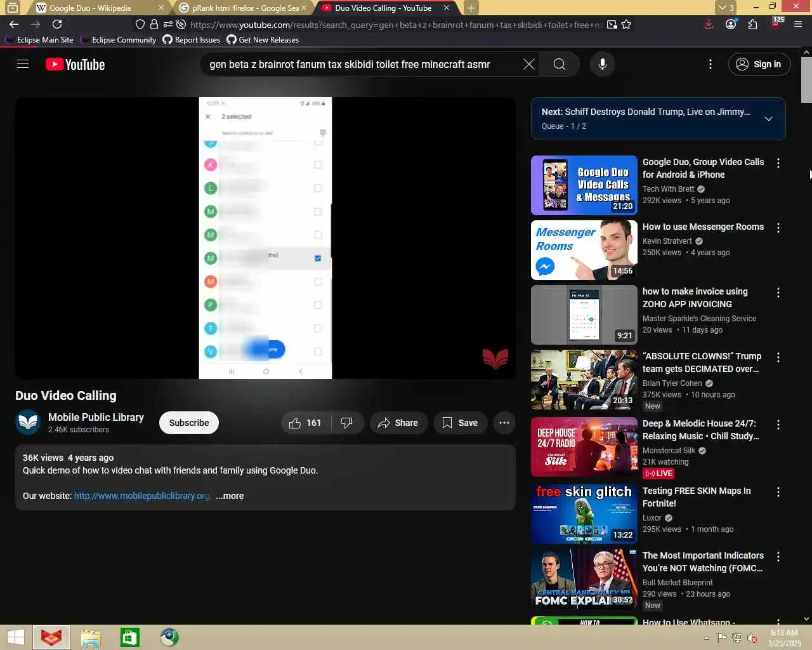Open options for Google Duo Group Video Calls video
The height and width of the screenshot is (650, 812).
(778, 163)
